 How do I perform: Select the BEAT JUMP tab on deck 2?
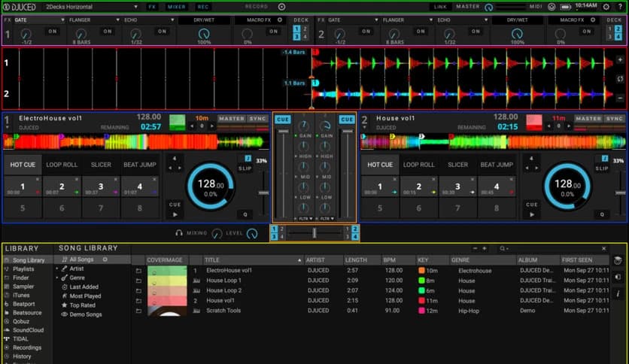point(497,165)
